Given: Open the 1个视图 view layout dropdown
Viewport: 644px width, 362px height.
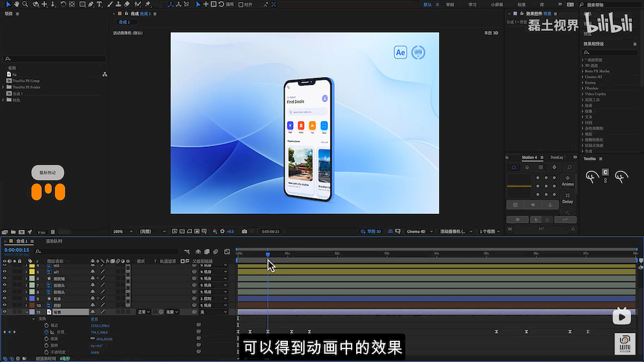Looking at the screenshot, I should [489, 231].
